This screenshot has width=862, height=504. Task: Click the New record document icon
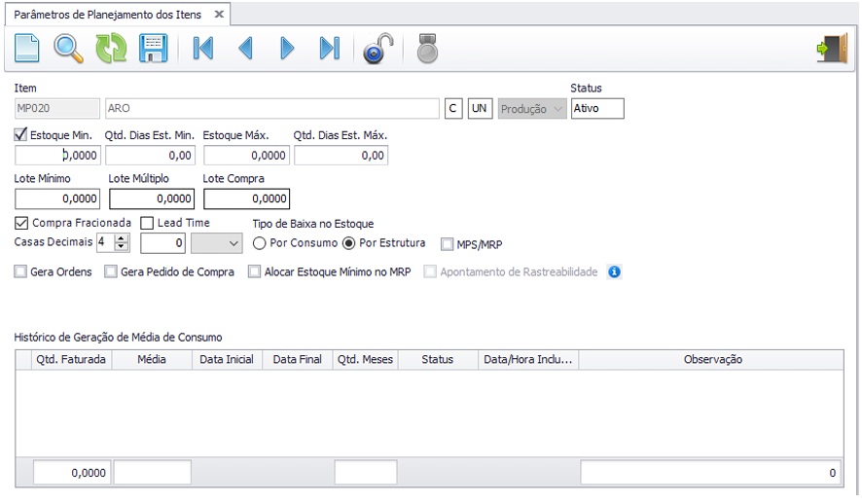click(26, 48)
